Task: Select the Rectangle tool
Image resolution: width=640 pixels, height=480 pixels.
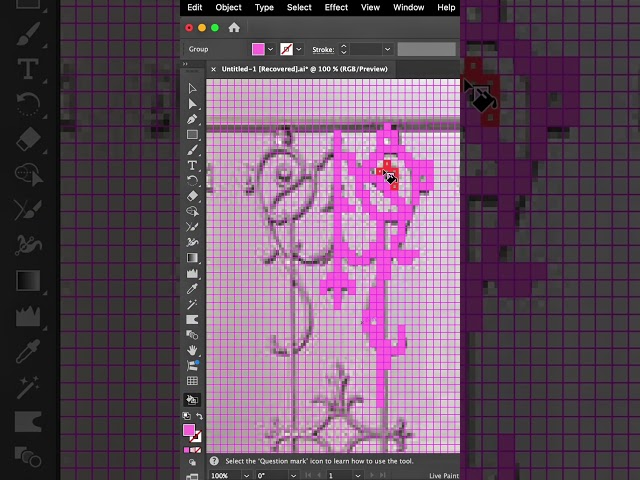Action: pos(192,135)
